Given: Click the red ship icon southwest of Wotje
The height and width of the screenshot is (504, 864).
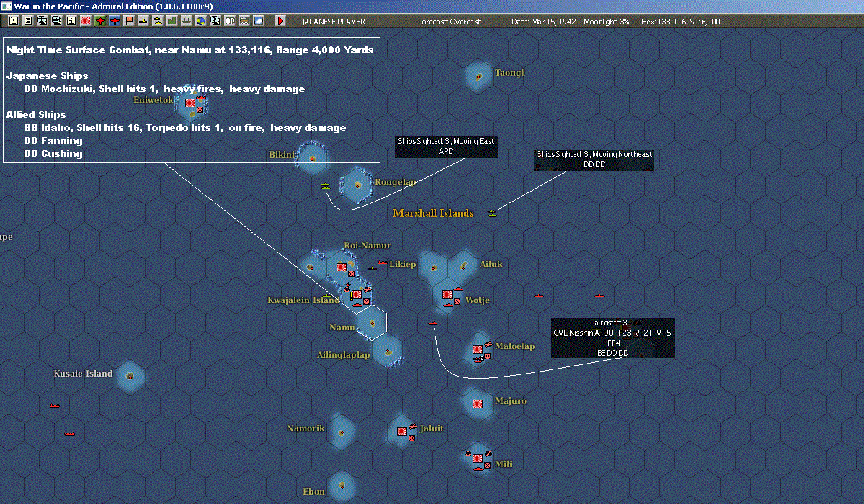Looking at the screenshot, I should 432,323.
